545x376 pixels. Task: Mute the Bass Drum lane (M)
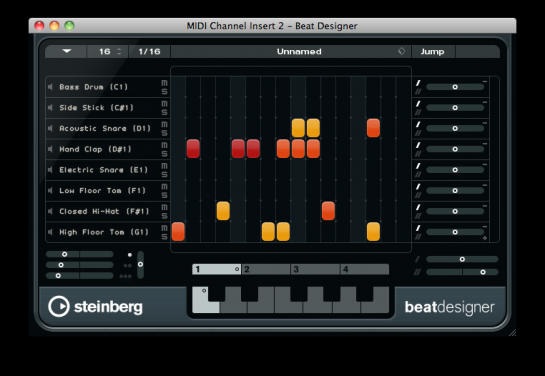[164, 83]
